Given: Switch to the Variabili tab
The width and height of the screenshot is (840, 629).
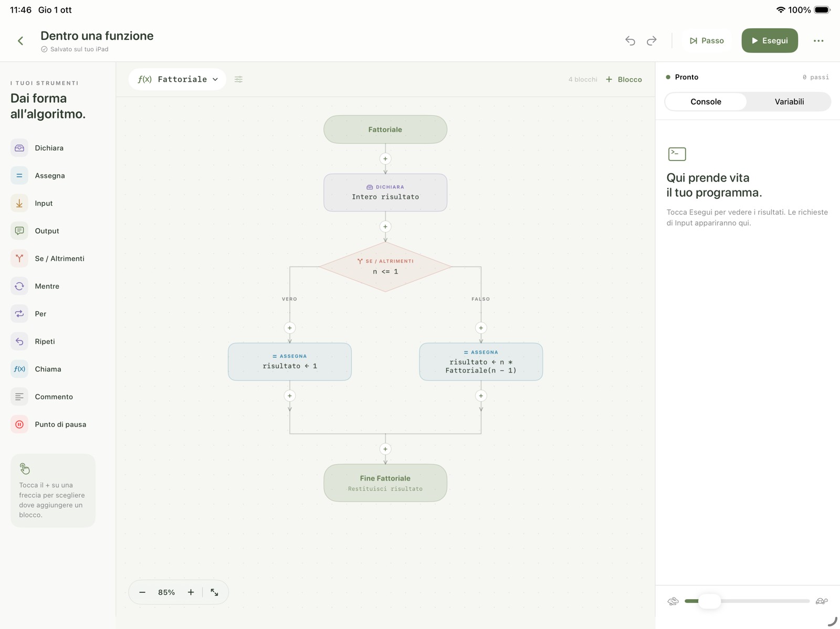Looking at the screenshot, I should click(x=789, y=102).
